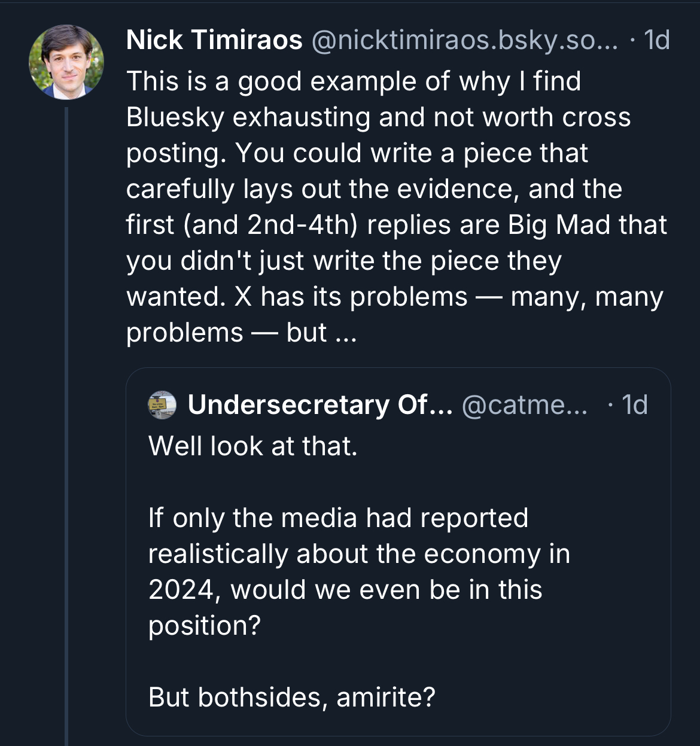The image size is (700, 746).
Task: Click the Nick Timiraos display name
Action: 214,41
